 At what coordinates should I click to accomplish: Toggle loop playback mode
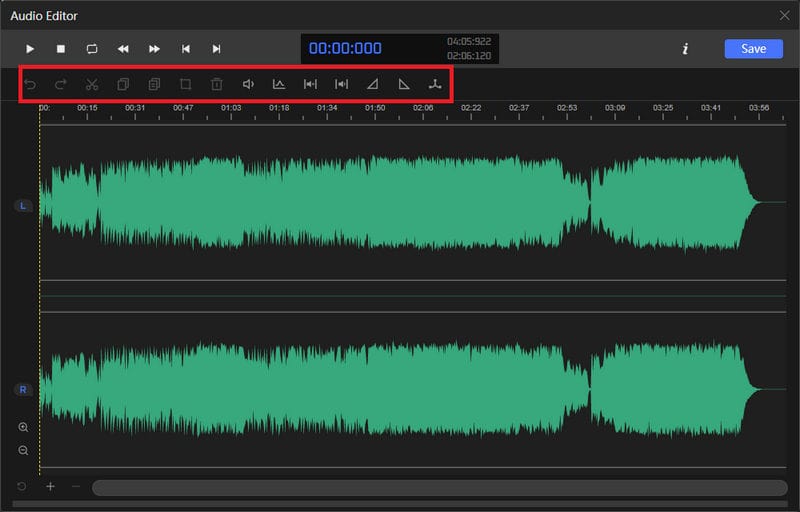click(x=92, y=49)
